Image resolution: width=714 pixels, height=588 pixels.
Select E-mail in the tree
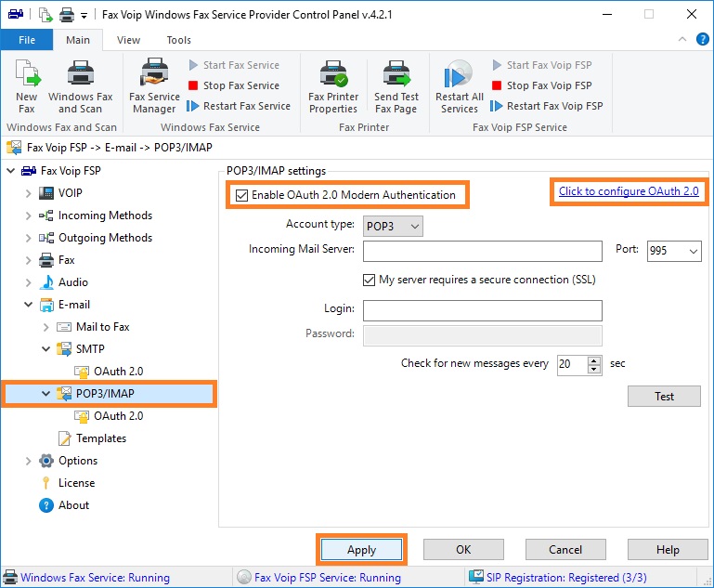click(x=74, y=305)
